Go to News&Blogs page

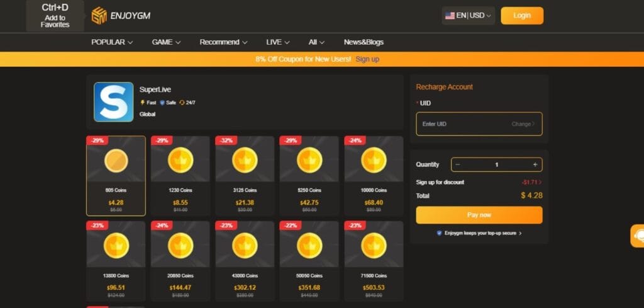point(364,42)
